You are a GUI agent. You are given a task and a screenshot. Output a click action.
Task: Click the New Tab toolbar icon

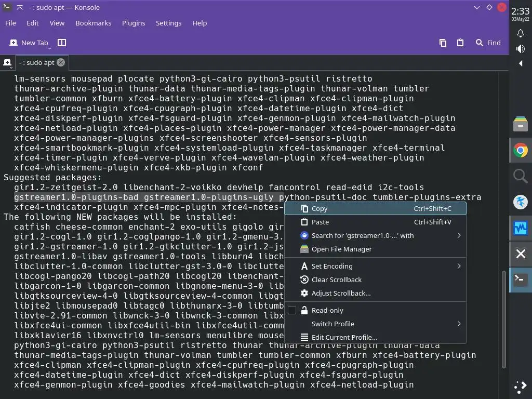pyautogui.click(x=14, y=43)
